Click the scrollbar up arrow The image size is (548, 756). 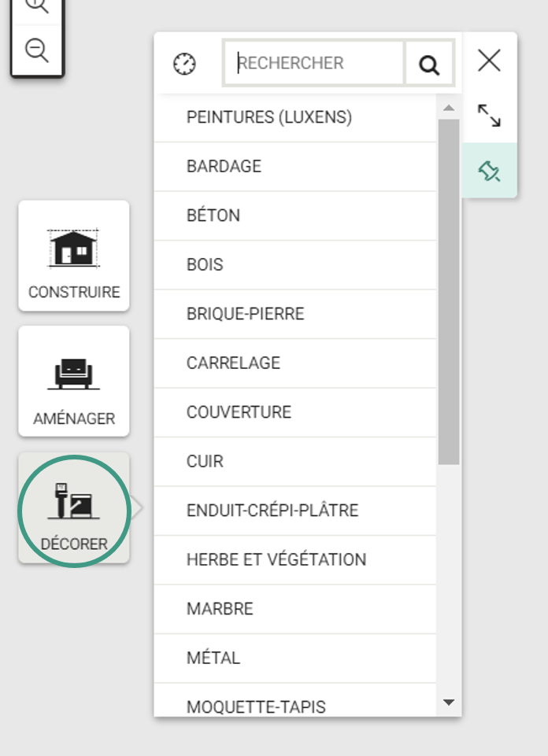click(449, 108)
